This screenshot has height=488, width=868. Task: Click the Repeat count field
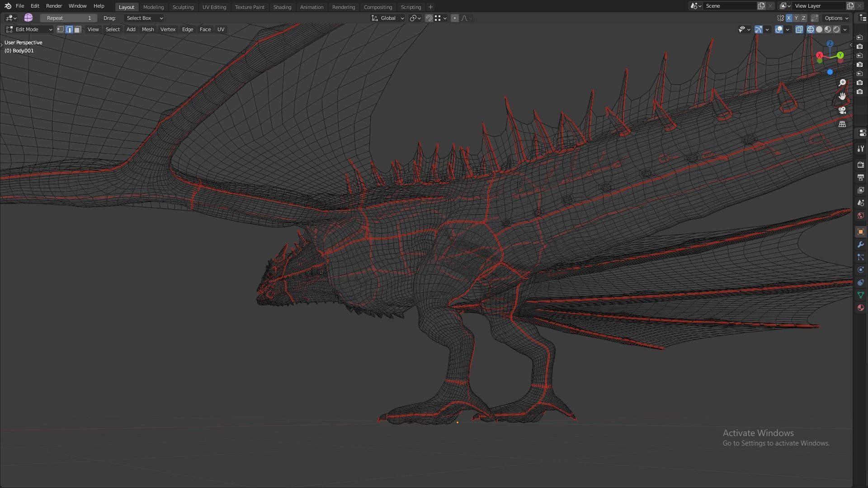69,18
